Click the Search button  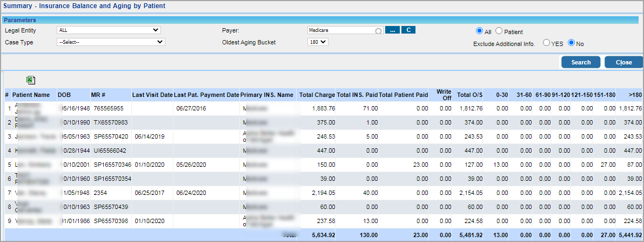(581, 62)
